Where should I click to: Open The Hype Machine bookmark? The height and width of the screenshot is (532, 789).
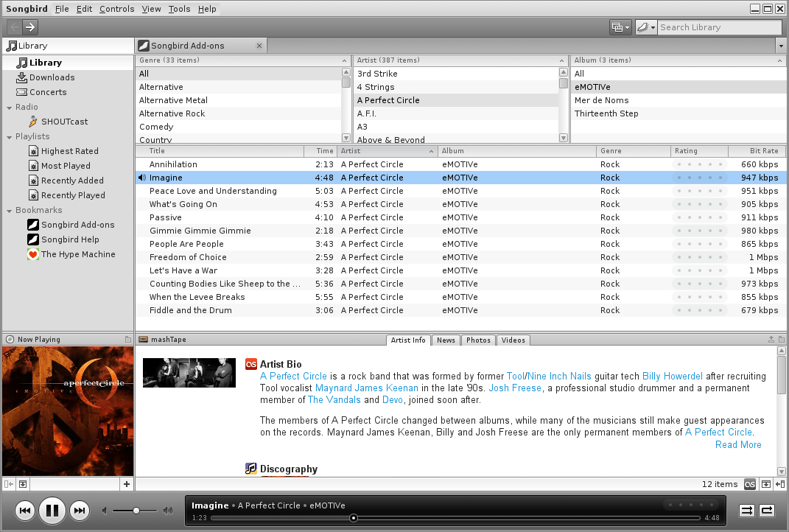[71, 254]
